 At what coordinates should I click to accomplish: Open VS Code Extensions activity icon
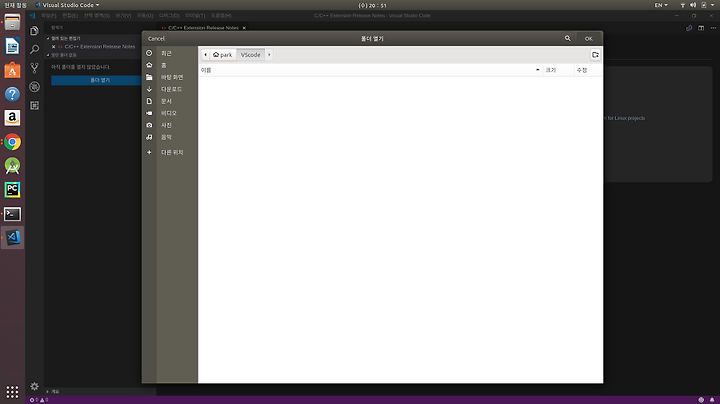point(34,106)
